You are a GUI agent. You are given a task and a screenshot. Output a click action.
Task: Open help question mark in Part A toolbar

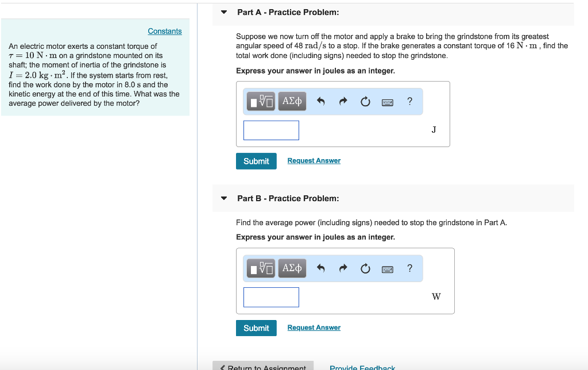point(410,101)
